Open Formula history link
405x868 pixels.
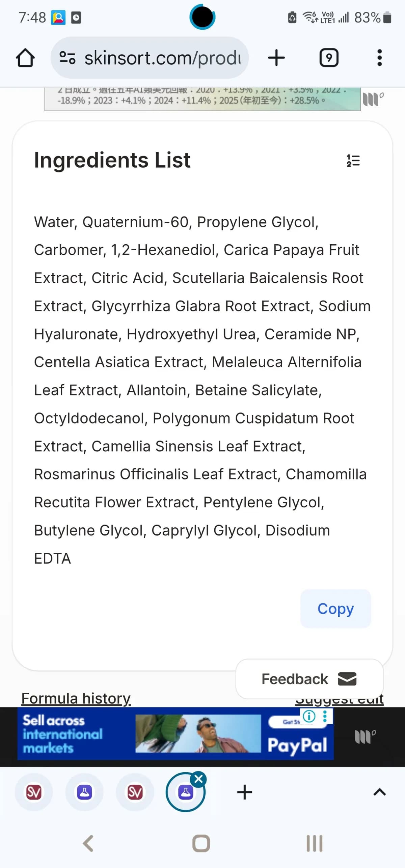[76, 698]
